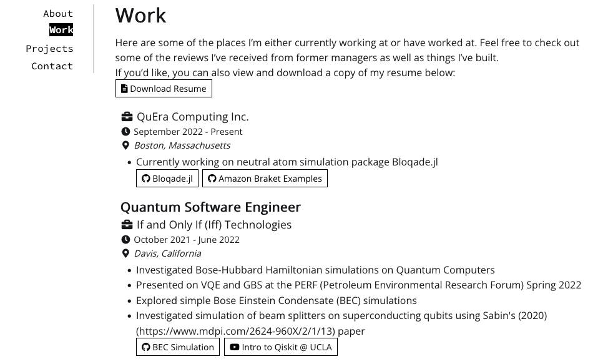The width and height of the screenshot is (613, 364).
Task: Click the location pin beside Davis, California
Action: [125, 253]
